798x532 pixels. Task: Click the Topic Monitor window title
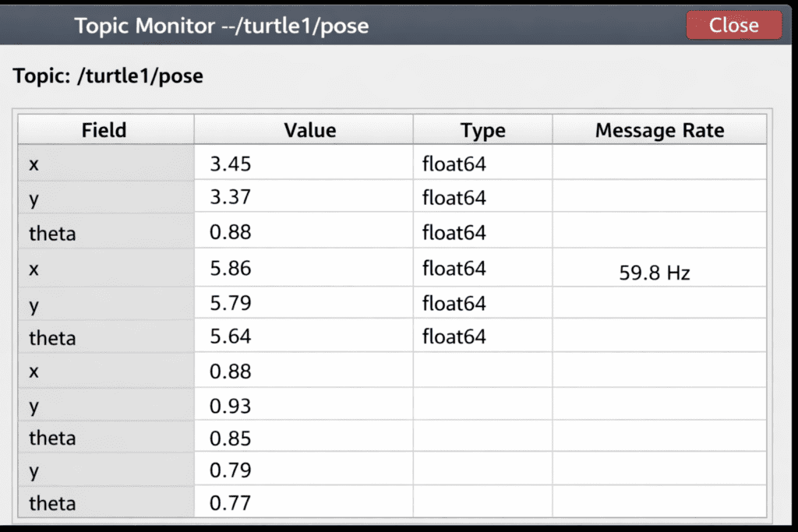pyautogui.click(x=221, y=26)
